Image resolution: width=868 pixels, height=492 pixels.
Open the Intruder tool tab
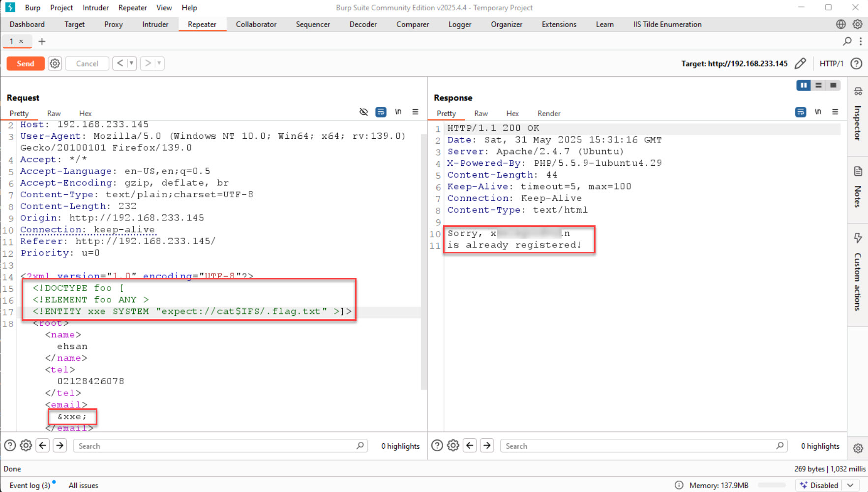tap(155, 24)
